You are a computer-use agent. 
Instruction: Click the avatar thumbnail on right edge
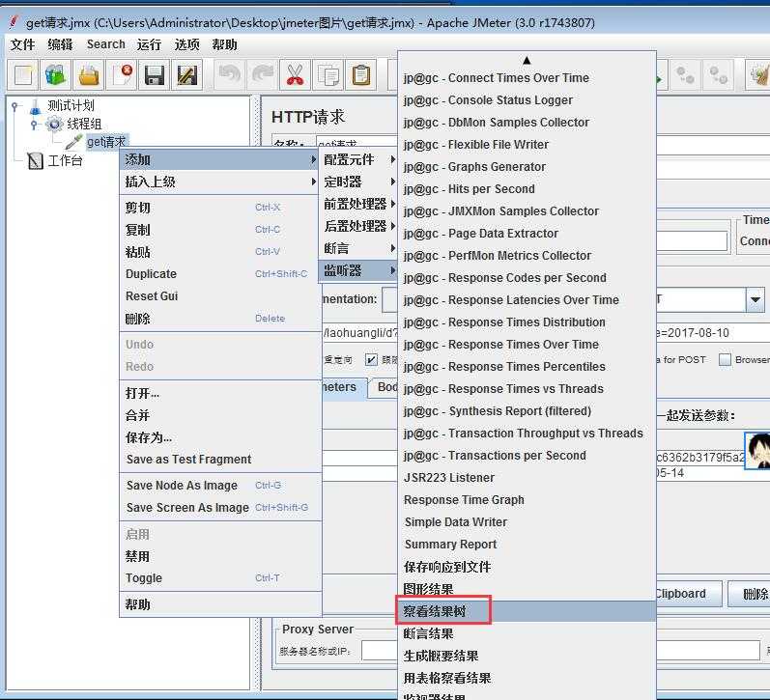[756, 451]
